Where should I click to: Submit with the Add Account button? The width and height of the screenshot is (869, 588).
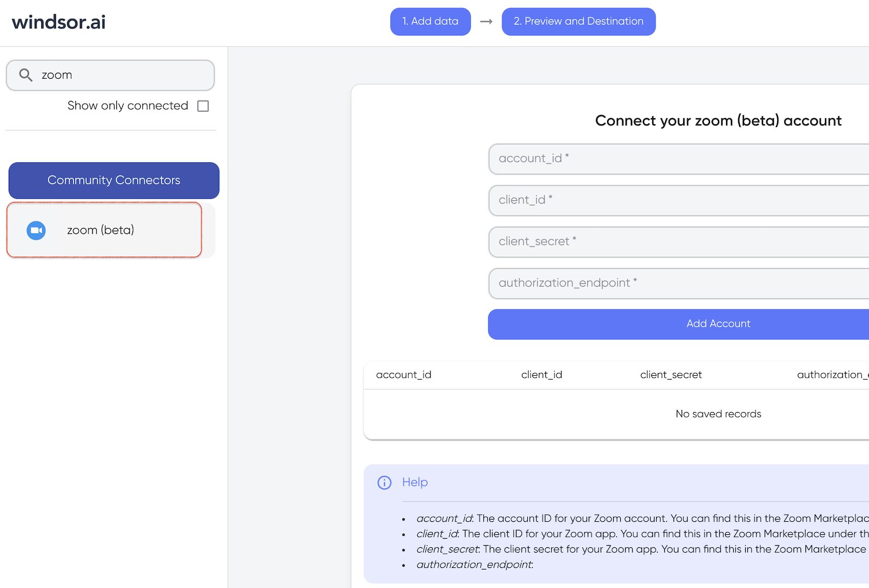[x=679, y=324]
